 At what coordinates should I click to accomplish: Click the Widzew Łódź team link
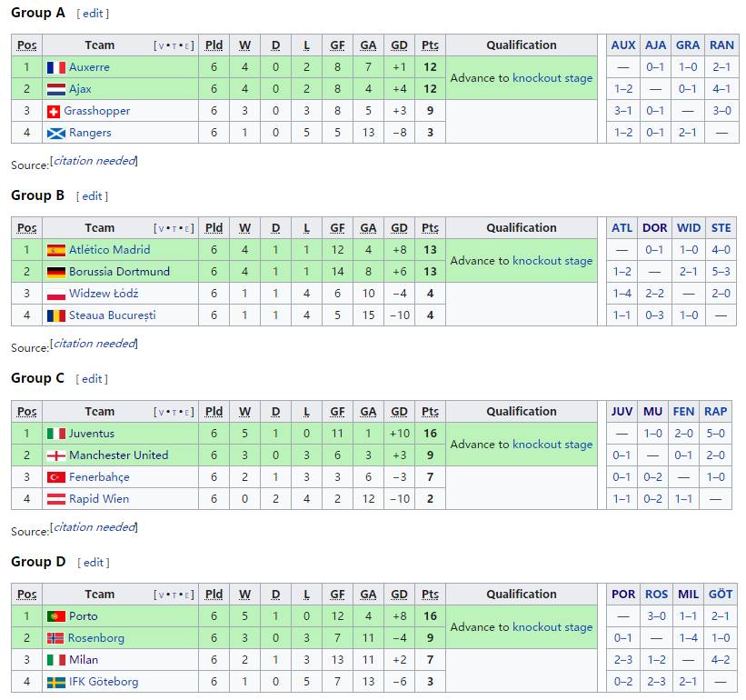click(104, 294)
